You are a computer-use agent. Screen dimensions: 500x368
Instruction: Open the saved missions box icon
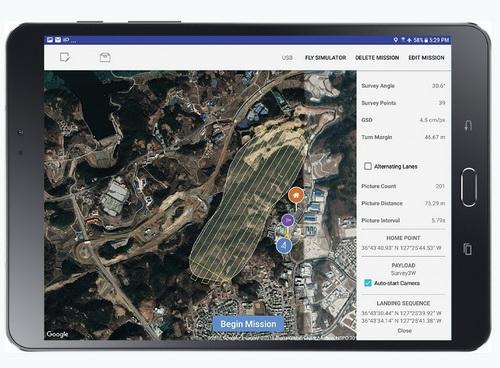(x=105, y=57)
